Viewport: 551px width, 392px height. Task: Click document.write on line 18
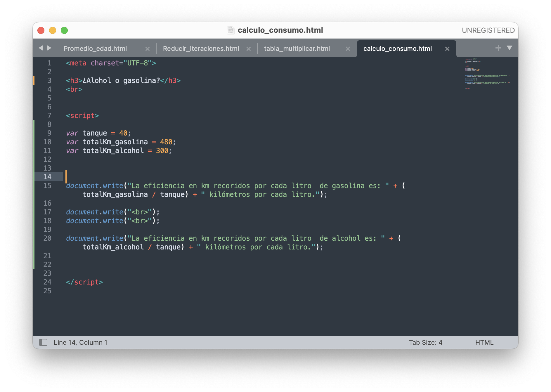[95, 221]
